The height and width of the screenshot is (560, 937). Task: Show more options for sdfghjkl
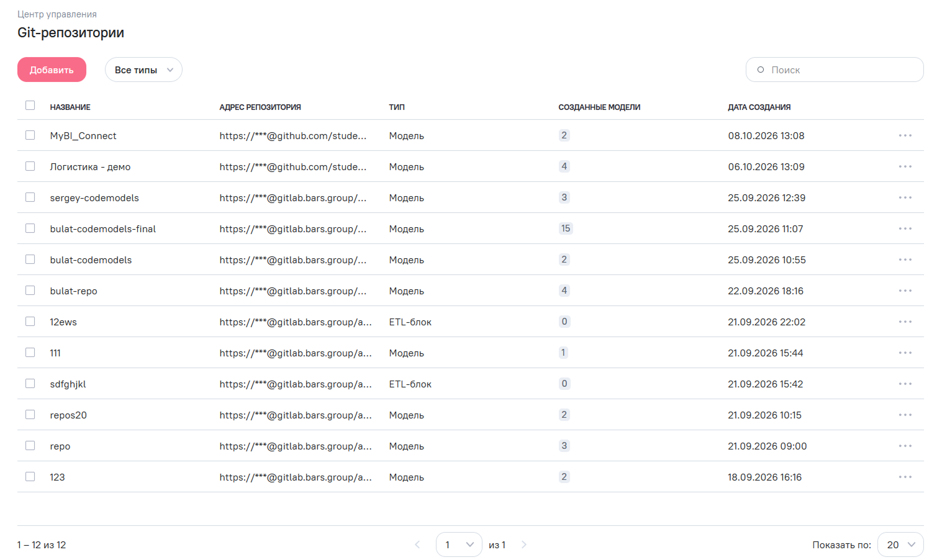[x=905, y=384]
